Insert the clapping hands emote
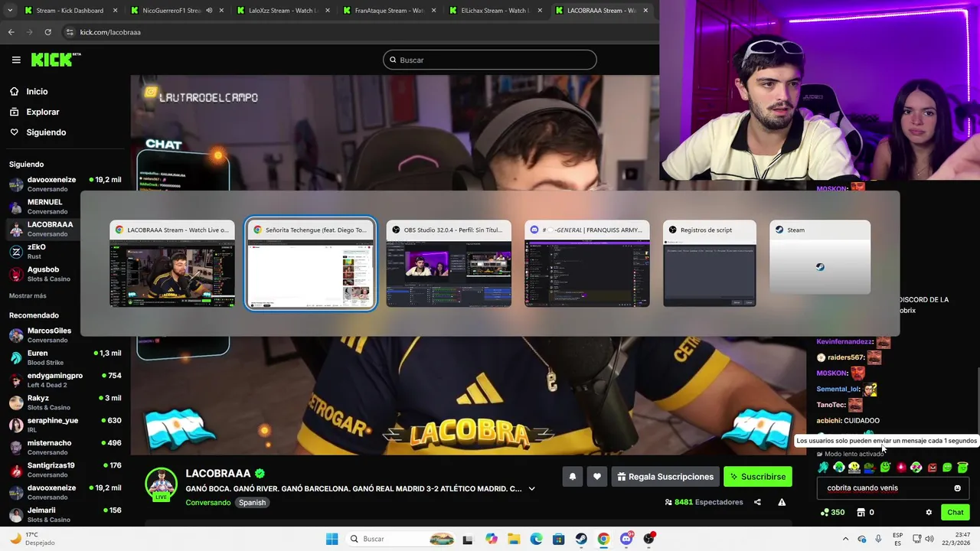 (823, 467)
